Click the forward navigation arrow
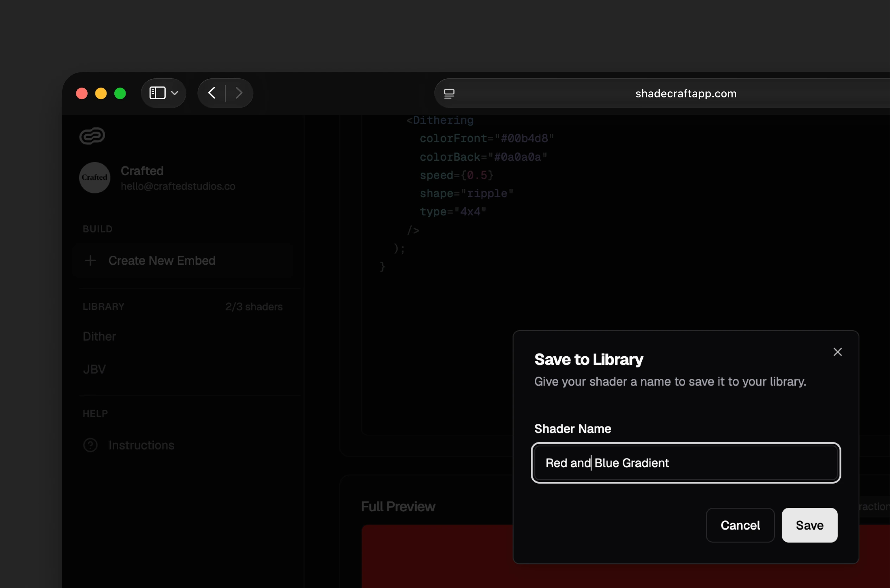Screen dimensions: 890x588 (x=239, y=92)
